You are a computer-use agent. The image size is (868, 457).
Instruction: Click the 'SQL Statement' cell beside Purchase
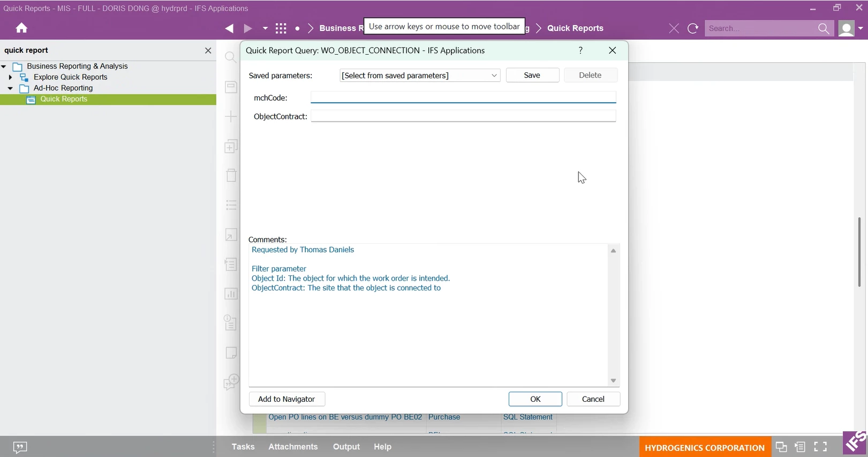(528, 417)
